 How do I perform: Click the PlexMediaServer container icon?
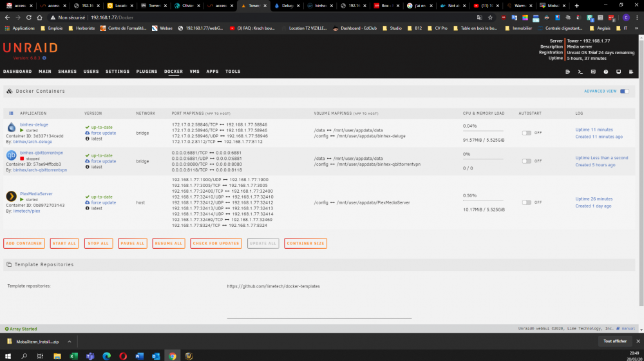[11, 197]
